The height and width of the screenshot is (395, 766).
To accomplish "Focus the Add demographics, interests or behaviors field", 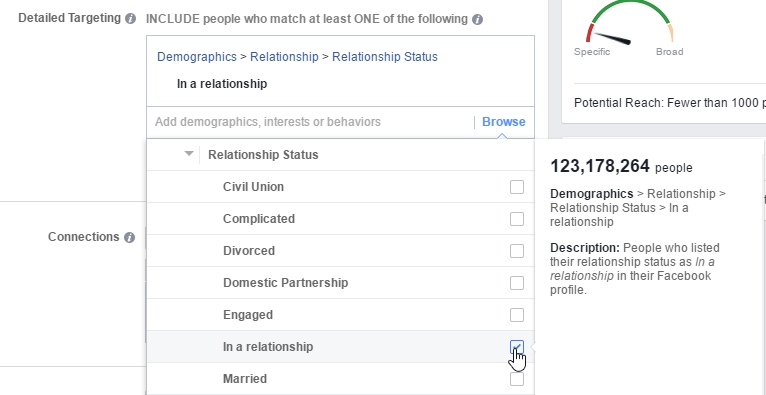I will tap(310, 122).
